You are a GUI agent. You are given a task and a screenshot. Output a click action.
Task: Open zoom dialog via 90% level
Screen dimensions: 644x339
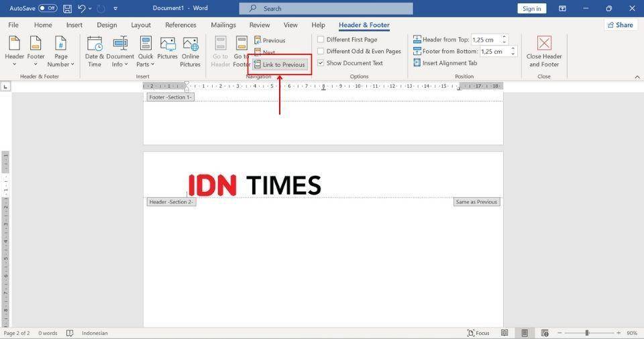(632, 333)
